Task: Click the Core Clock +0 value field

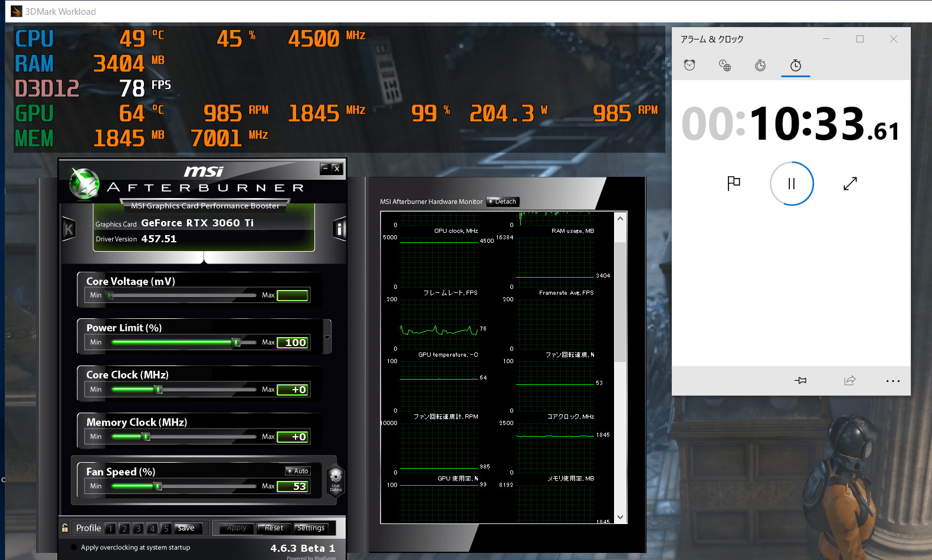Action: (x=293, y=390)
